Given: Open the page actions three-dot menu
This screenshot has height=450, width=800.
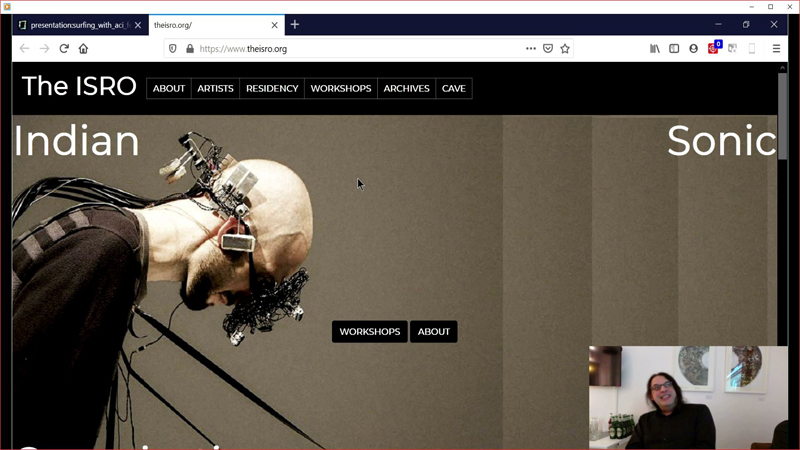Looking at the screenshot, I should (531, 48).
